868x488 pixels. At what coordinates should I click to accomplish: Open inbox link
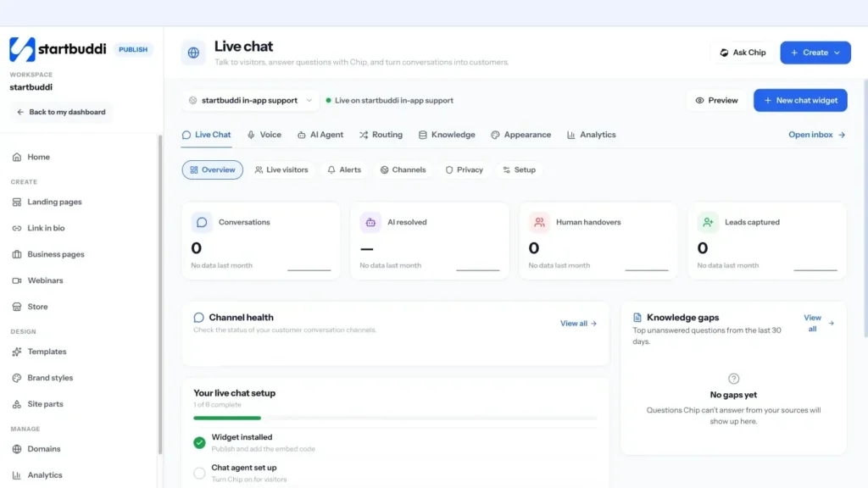816,135
